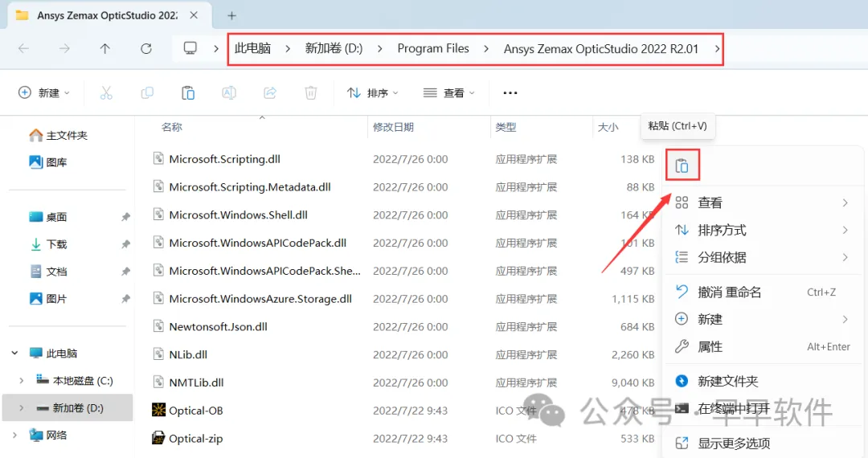Click the cut scissors icon
The width and height of the screenshot is (868, 458).
(x=106, y=93)
